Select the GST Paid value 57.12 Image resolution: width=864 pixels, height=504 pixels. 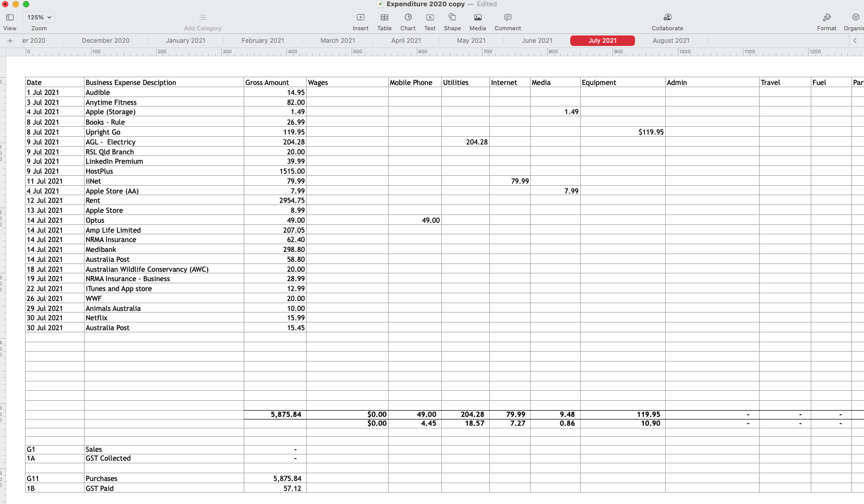(275, 488)
